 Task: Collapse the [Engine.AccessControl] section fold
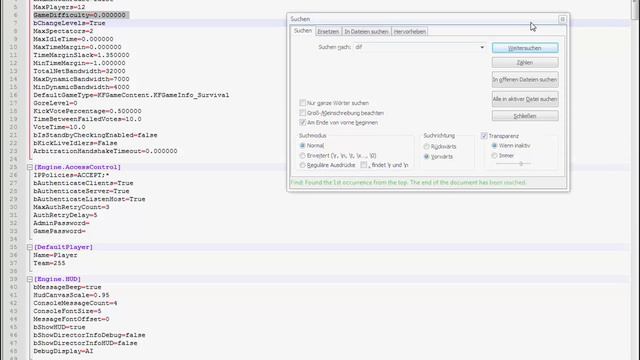pos(30,167)
